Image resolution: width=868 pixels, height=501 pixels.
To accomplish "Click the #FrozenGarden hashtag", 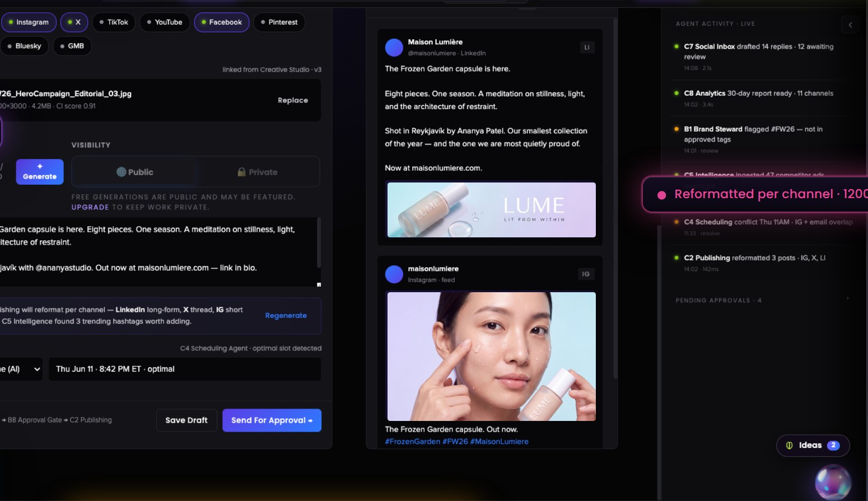I will click(413, 442).
